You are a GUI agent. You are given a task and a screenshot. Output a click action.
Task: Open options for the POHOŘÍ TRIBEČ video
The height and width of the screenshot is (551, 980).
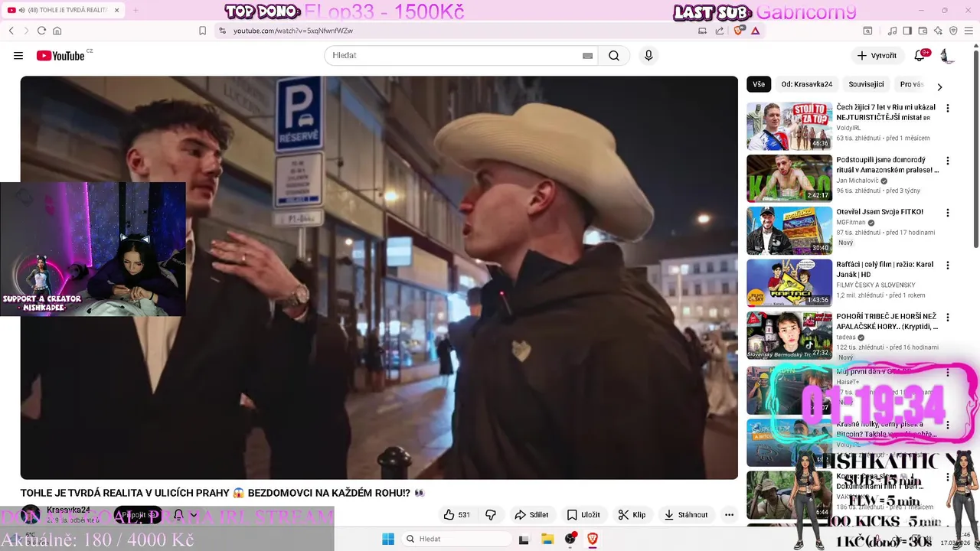[x=948, y=318]
